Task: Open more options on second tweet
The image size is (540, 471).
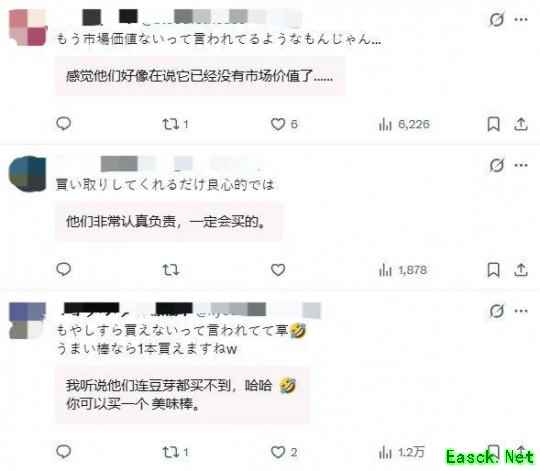Action: coord(521,165)
